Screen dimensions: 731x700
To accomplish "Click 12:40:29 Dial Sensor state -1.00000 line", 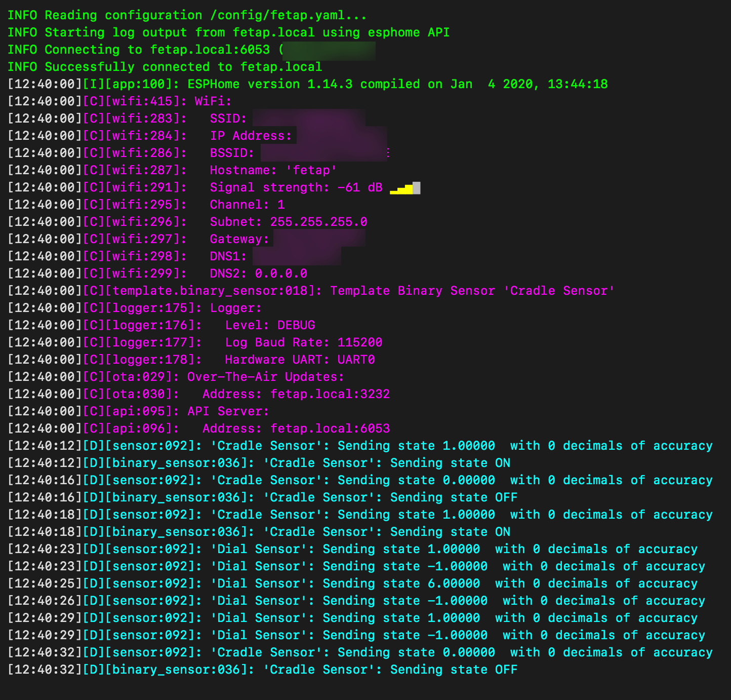I will point(356,635).
